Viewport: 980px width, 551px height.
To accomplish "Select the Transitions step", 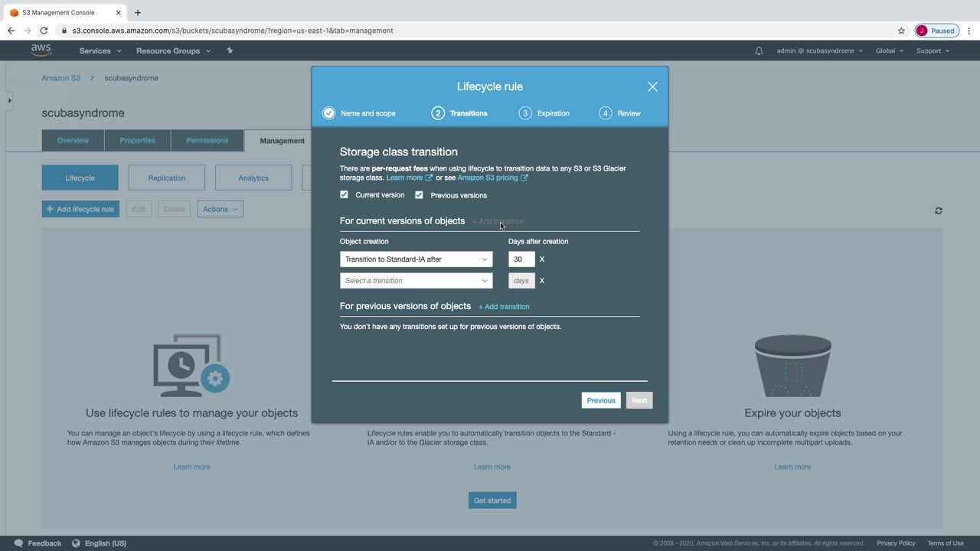I will pos(459,113).
